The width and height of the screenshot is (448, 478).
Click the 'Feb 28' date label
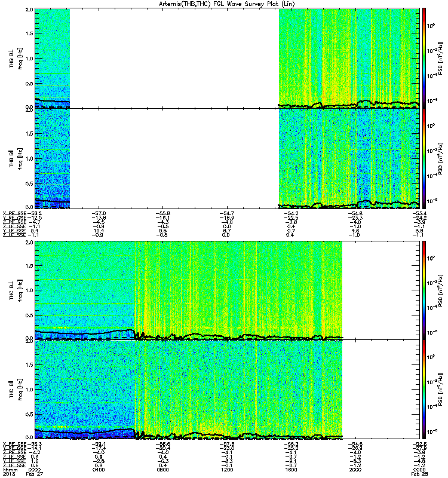pyautogui.click(x=419, y=474)
